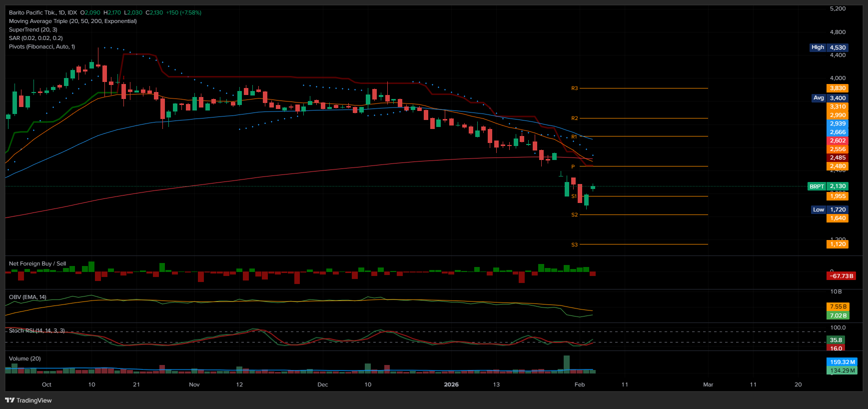Click the 1,640 price tag
The width and height of the screenshot is (868, 409).
click(x=838, y=218)
